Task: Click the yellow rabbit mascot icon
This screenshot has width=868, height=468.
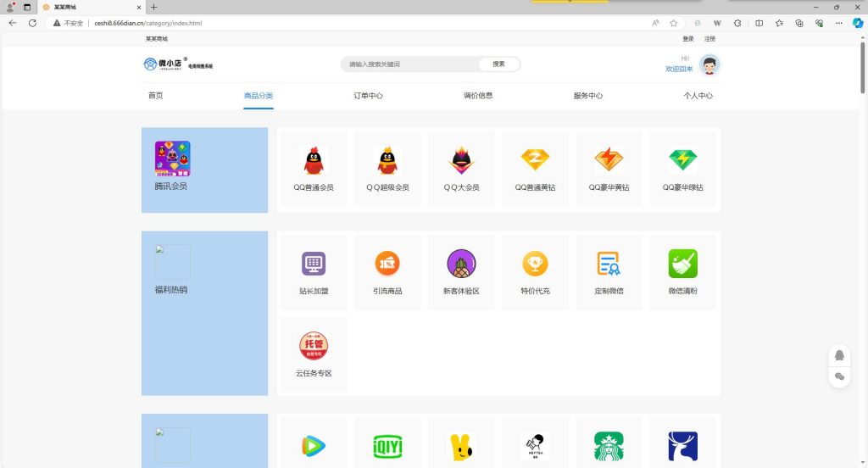Action: click(x=461, y=447)
